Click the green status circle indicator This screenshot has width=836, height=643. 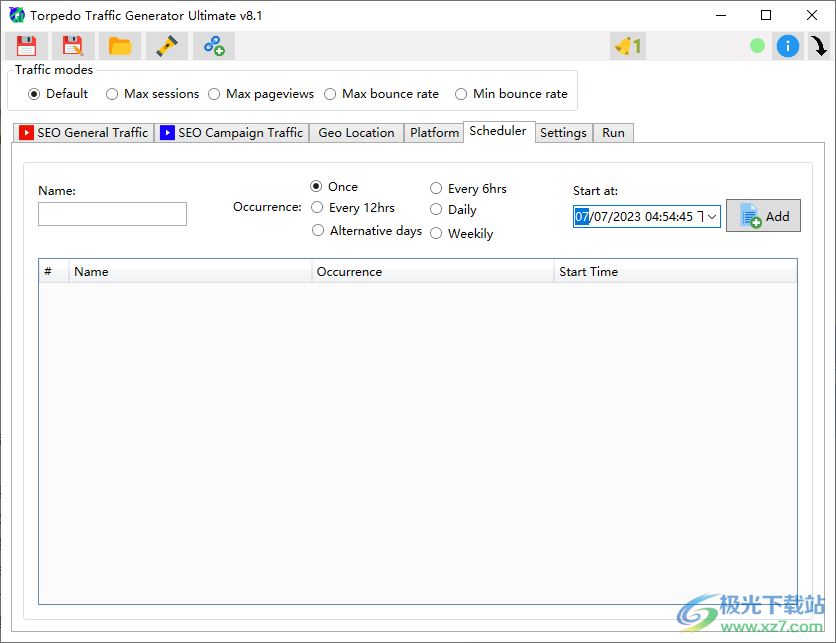tap(757, 46)
